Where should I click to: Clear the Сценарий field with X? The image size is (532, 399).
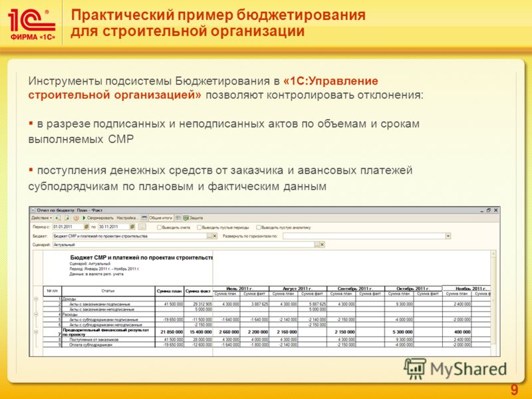tap(323, 244)
